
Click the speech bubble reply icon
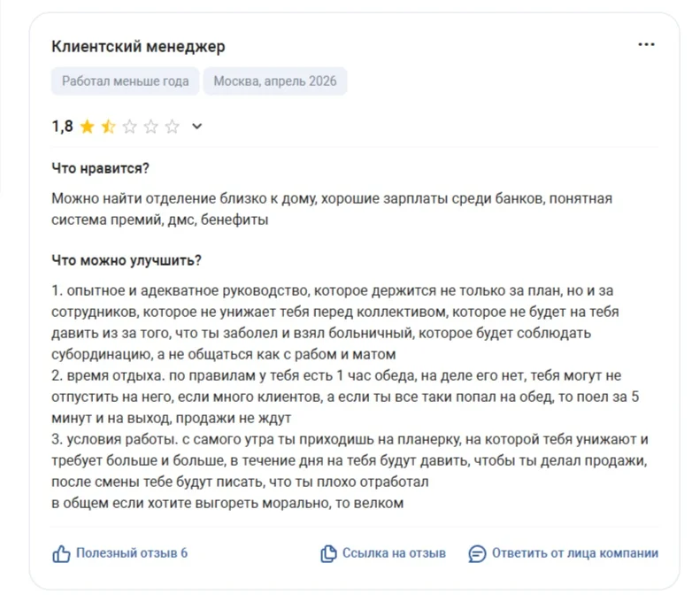[477, 554]
